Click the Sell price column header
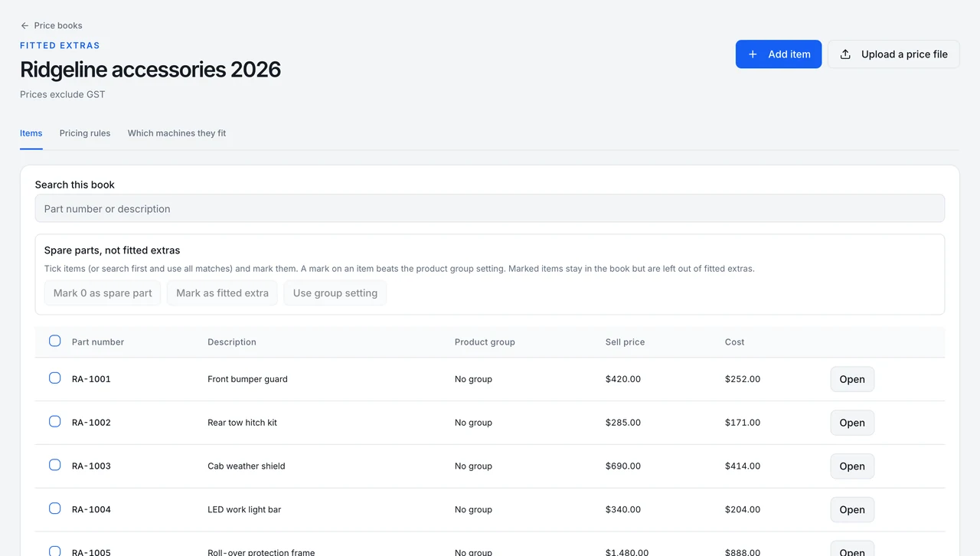The width and height of the screenshot is (980, 556). [x=626, y=342]
